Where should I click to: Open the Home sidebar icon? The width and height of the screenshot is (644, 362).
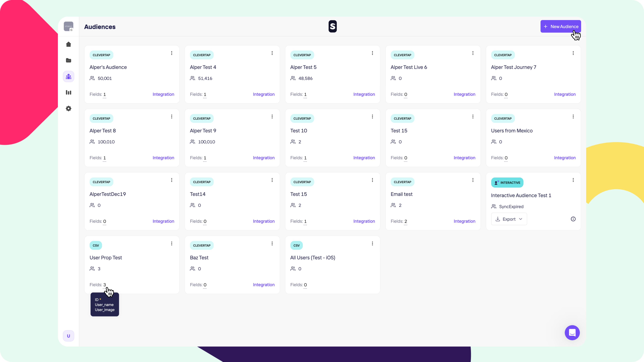[68, 44]
